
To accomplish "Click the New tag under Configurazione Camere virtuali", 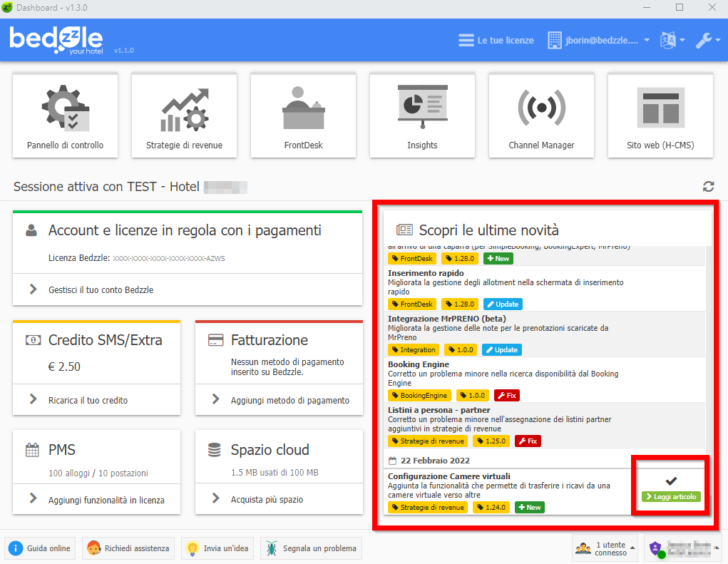I will coord(529,508).
